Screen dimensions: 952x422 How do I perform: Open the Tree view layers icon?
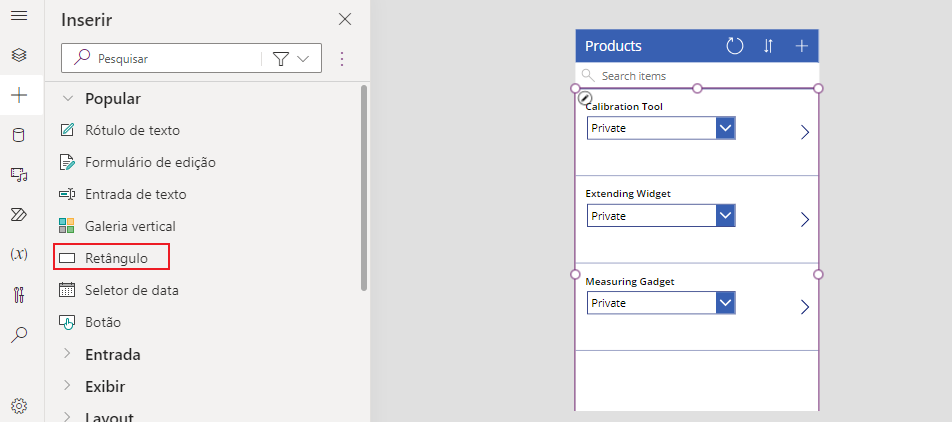point(19,55)
